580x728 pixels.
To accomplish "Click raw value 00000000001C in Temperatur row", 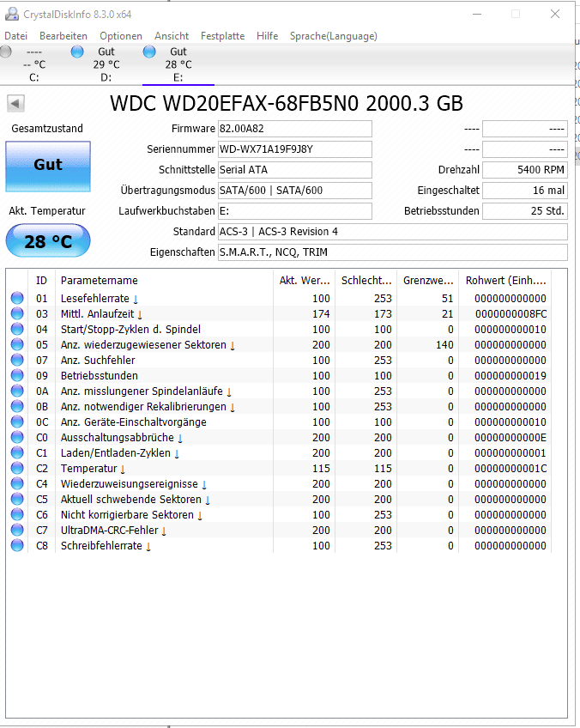I will tap(511, 469).
